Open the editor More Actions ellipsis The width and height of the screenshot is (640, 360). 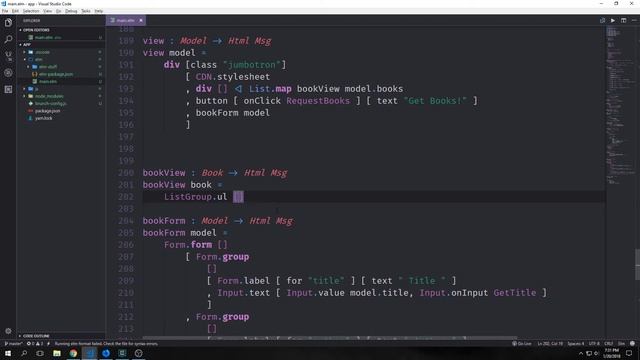click(634, 20)
